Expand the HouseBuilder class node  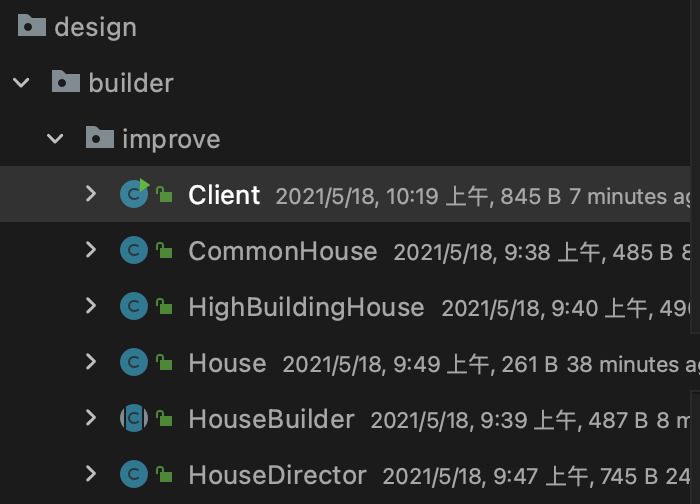(91, 418)
